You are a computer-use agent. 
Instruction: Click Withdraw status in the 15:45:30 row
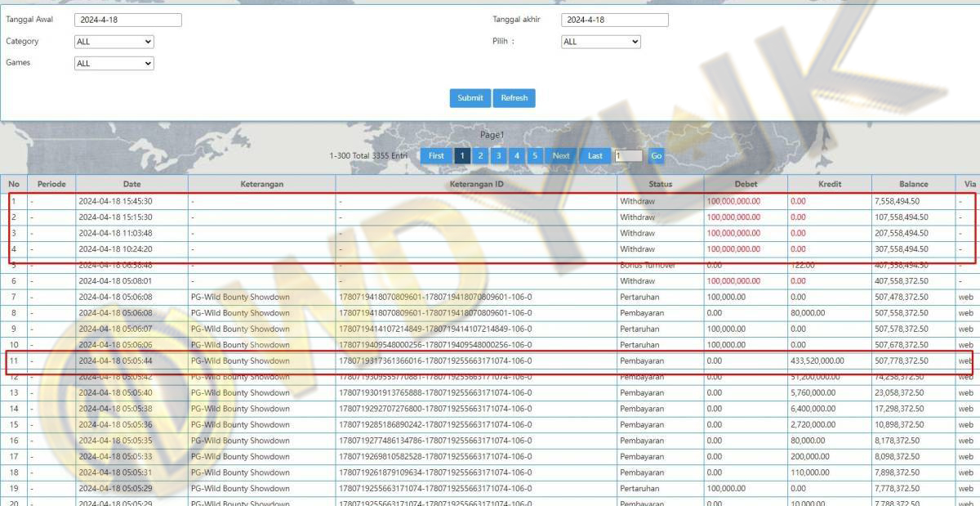[637, 201]
